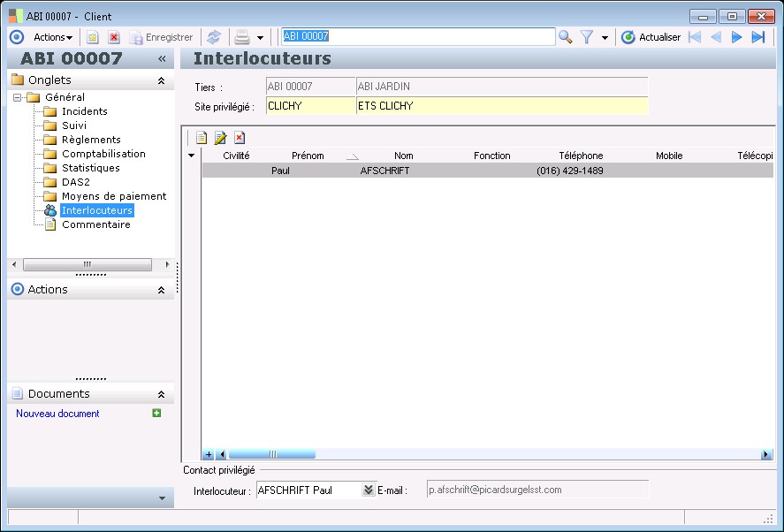The height and width of the screenshot is (532, 784).
Task: Select the AFSCHRIFT name cell
Action: (x=385, y=171)
